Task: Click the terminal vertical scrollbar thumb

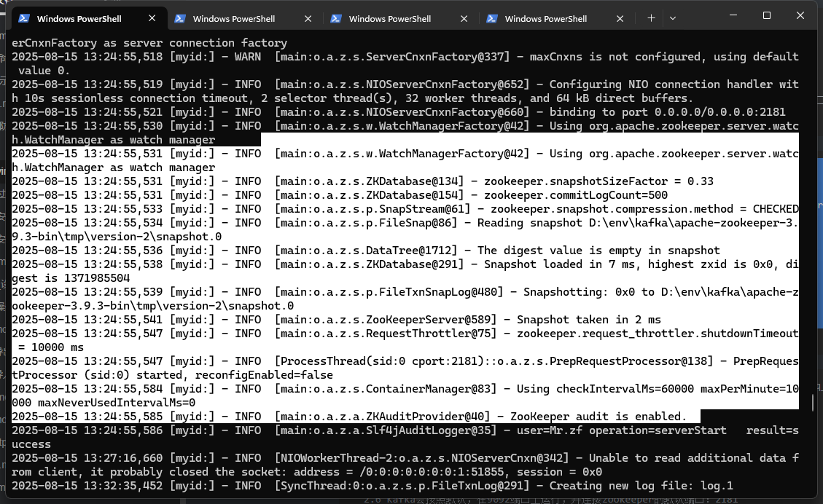Action: click(x=813, y=403)
